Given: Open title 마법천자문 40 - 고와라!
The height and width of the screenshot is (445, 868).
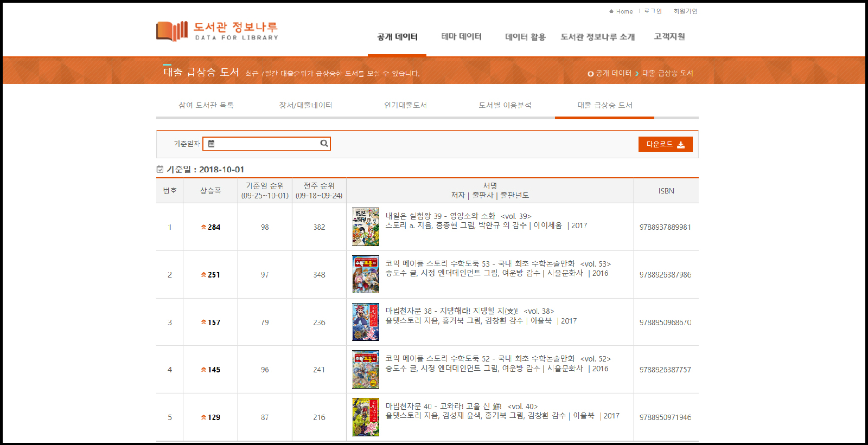Looking at the screenshot, I should pyautogui.click(x=462, y=407).
